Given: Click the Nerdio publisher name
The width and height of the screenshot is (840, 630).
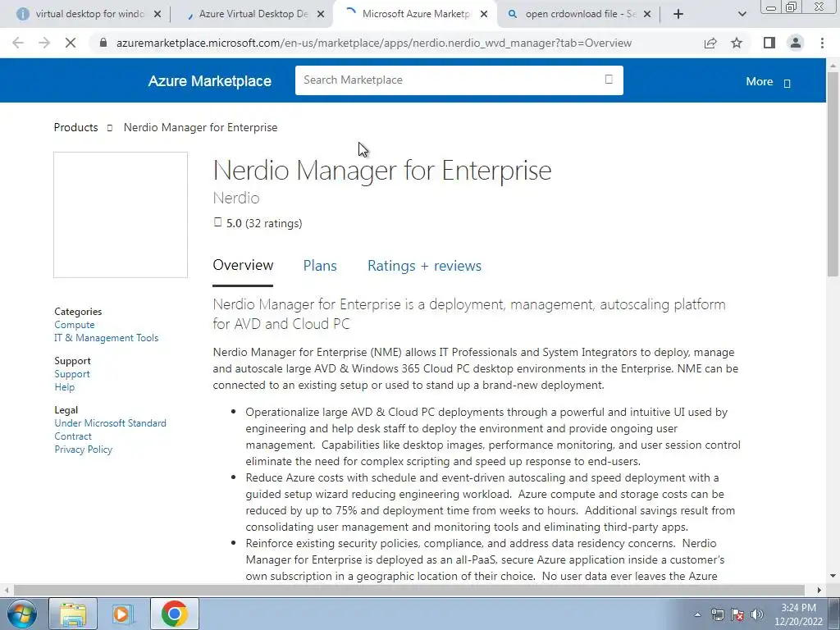Looking at the screenshot, I should 236,198.
